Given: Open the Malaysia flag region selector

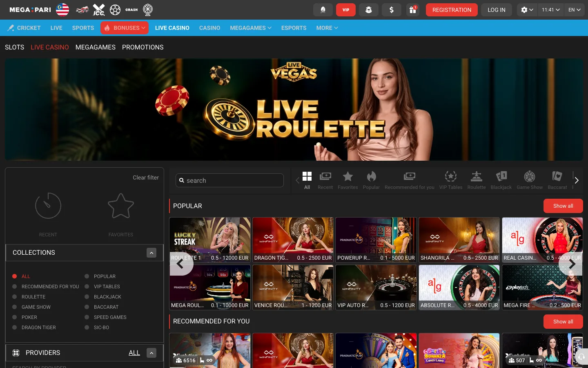Looking at the screenshot, I should [62, 9].
